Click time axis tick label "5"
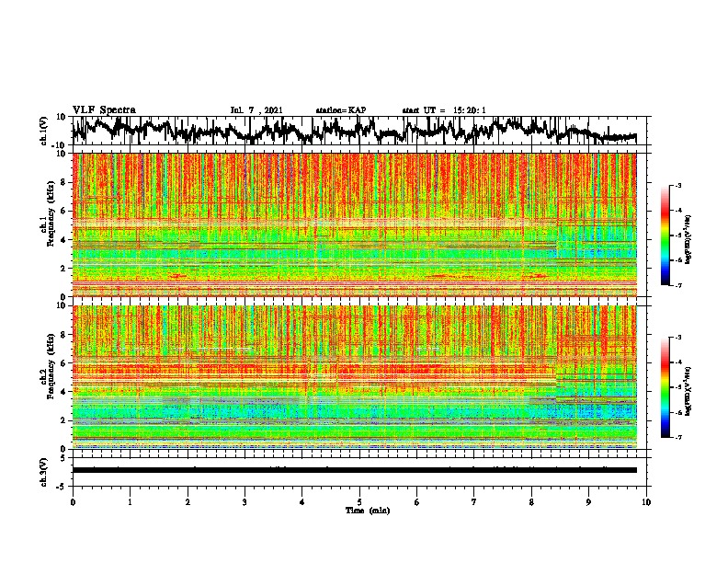Image resolution: width=728 pixels, height=563 pixels. [x=359, y=502]
